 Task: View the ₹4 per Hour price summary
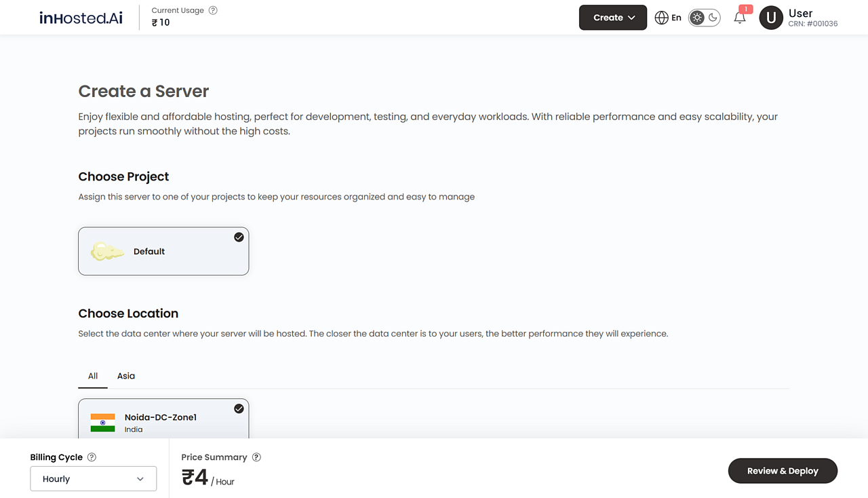pos(207,476)
